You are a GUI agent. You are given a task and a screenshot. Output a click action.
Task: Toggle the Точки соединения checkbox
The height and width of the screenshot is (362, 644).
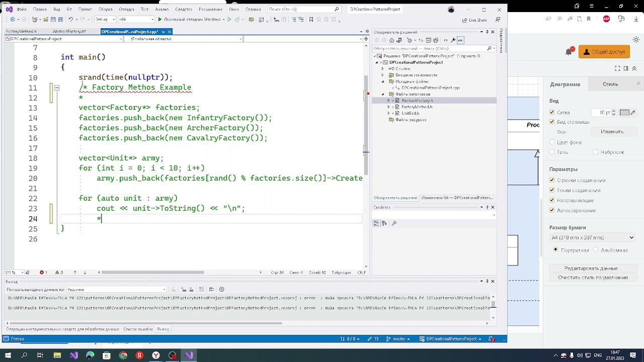point(552,190)
